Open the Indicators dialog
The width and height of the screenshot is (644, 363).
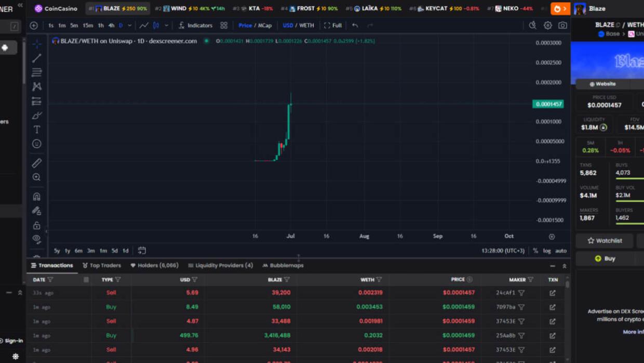195,25
